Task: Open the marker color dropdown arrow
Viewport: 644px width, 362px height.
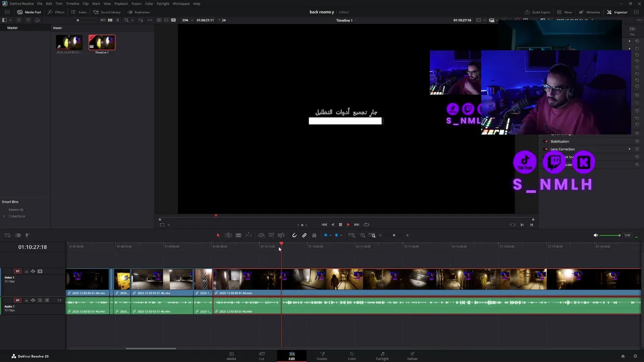Action: click(341, 235)
